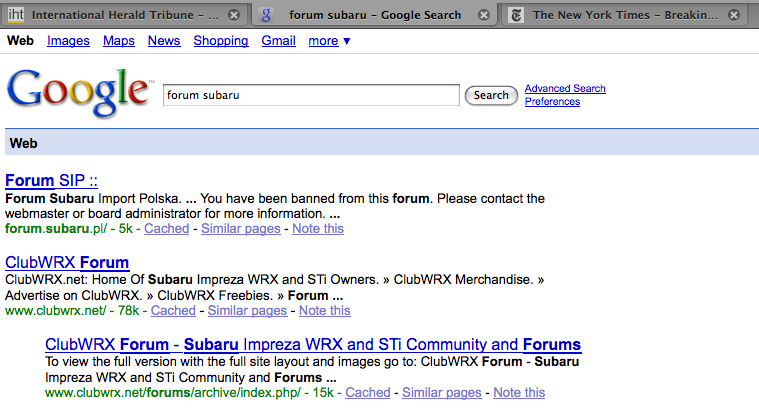Click Note this under the forum.subaru.pl result
Screen dimensions: 759x417
click(319, 229)
